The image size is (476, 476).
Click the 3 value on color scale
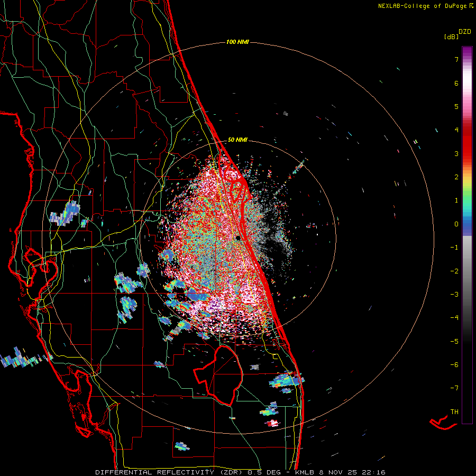point(456,153)
